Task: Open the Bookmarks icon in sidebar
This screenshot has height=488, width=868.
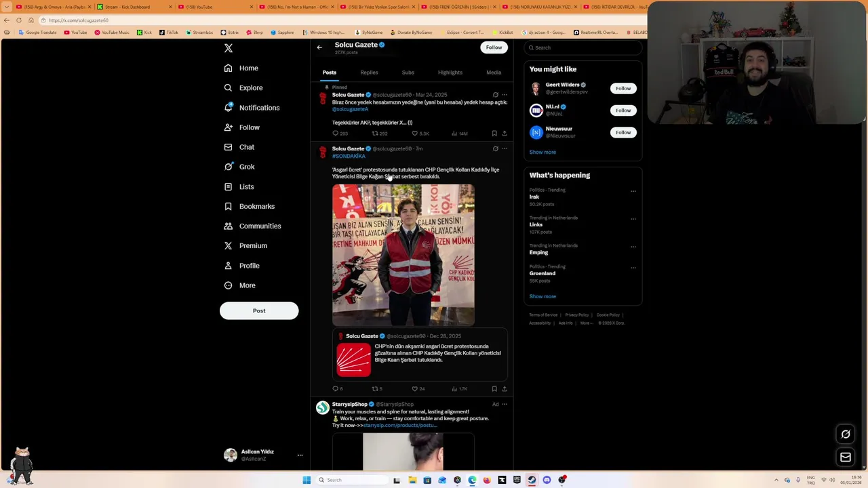Action: click(x=228, y=206)
